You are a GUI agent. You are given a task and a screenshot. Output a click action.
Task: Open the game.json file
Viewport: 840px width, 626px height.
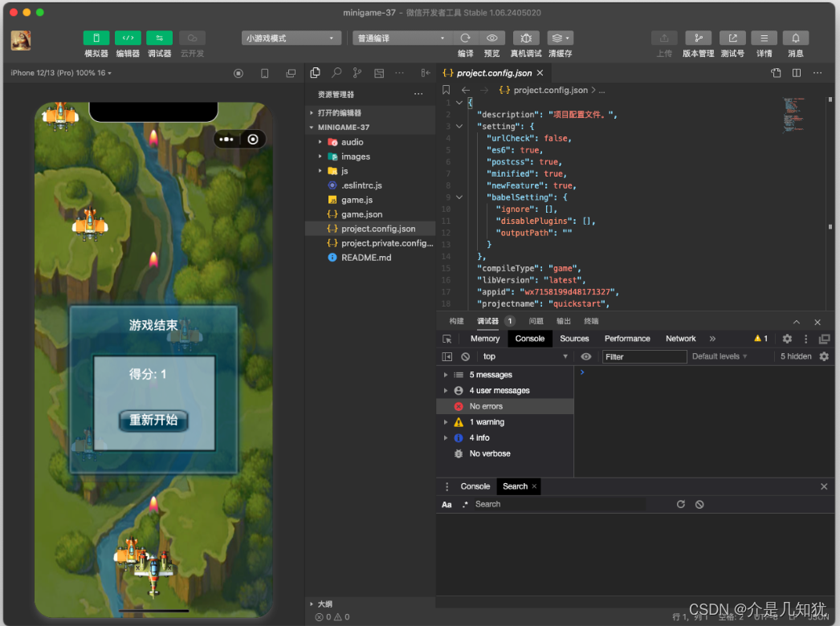coord(370,214)
